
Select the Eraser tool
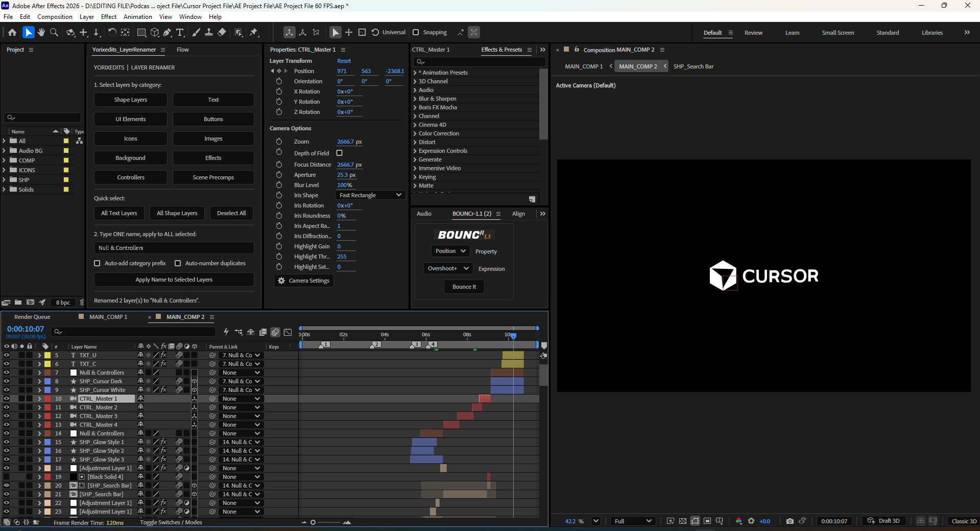pyautogui.click(x=222, y=32)
